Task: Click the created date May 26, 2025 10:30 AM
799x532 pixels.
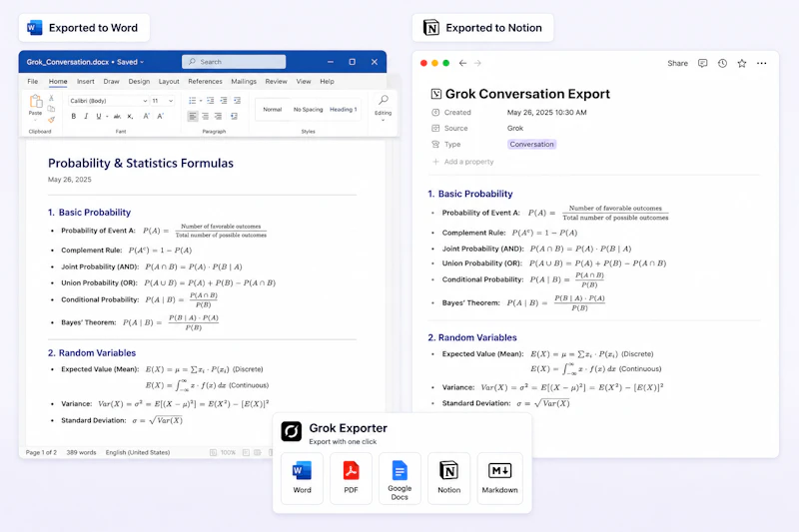Action: point(546,113)
